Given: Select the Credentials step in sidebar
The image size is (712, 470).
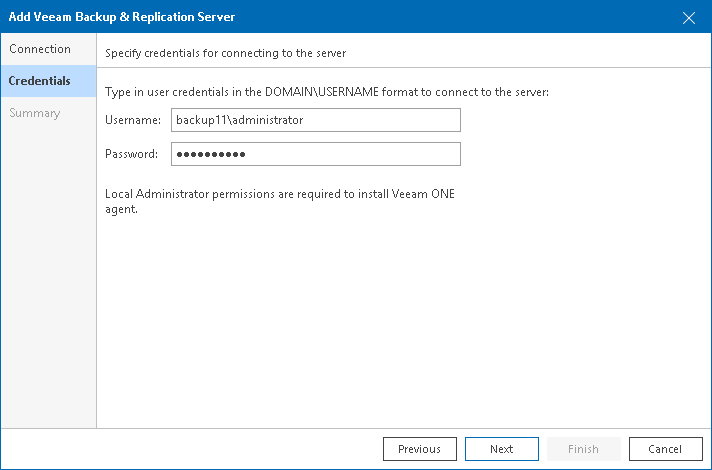Looking at the screenshot, I should tap(40, 81).
